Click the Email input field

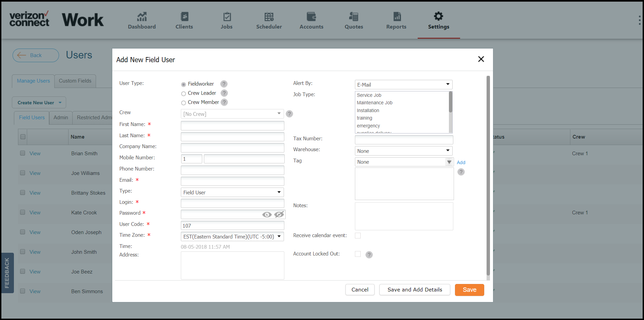click(232, 181)
